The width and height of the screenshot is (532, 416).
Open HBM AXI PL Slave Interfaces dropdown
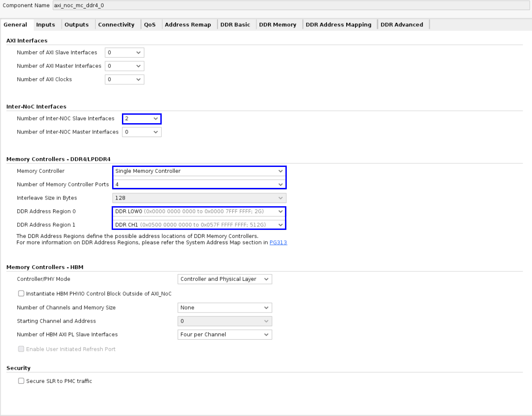(x=225, y=334)
